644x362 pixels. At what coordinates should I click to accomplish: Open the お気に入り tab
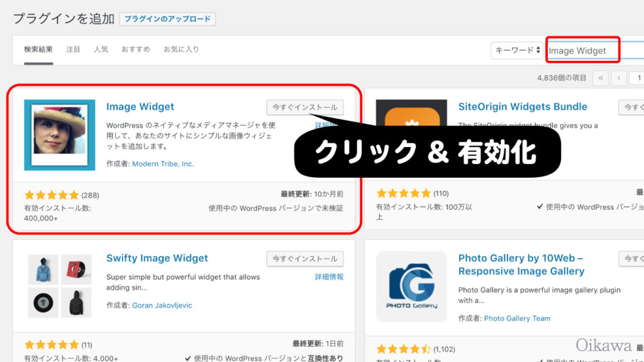coord(181,49)
